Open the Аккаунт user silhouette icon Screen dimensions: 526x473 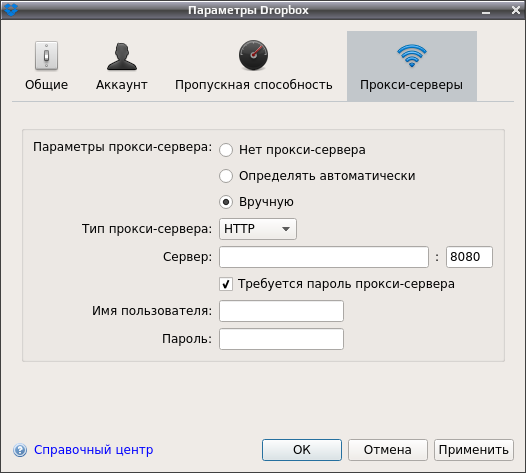(x=122, y=56)
